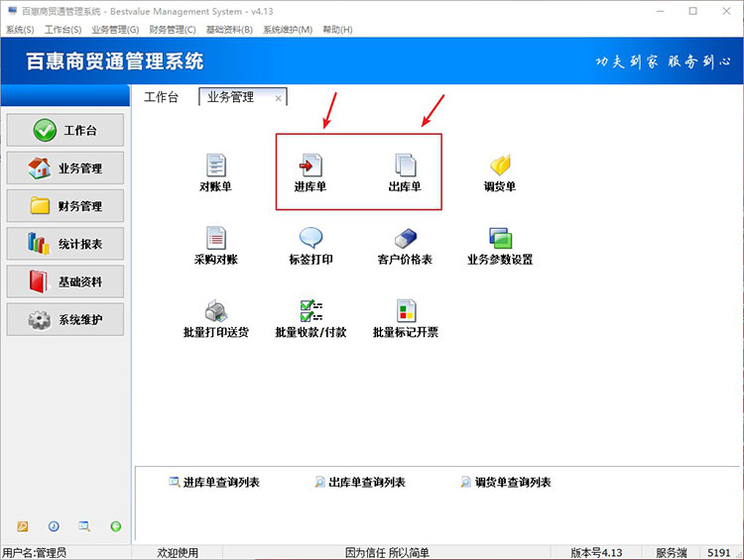The image size is (744, 560).
Task: Click status bar text 版本号4.13
Action: tap(596, 553)
